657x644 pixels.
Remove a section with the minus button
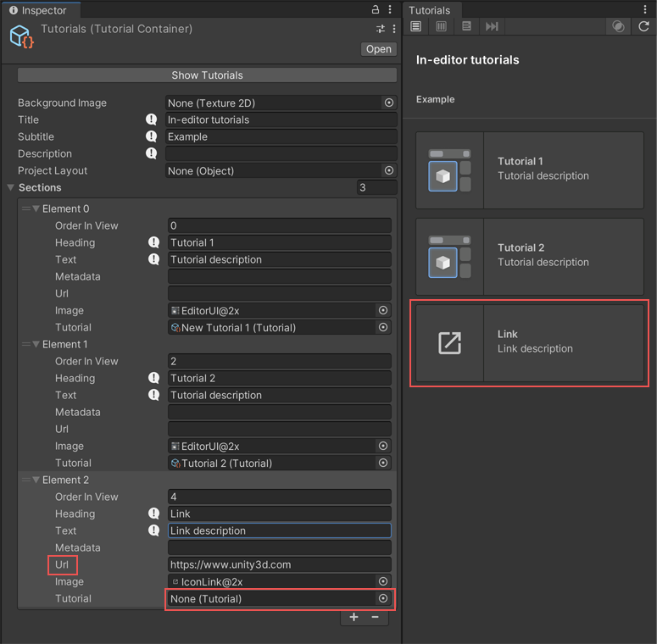point(376,617)
